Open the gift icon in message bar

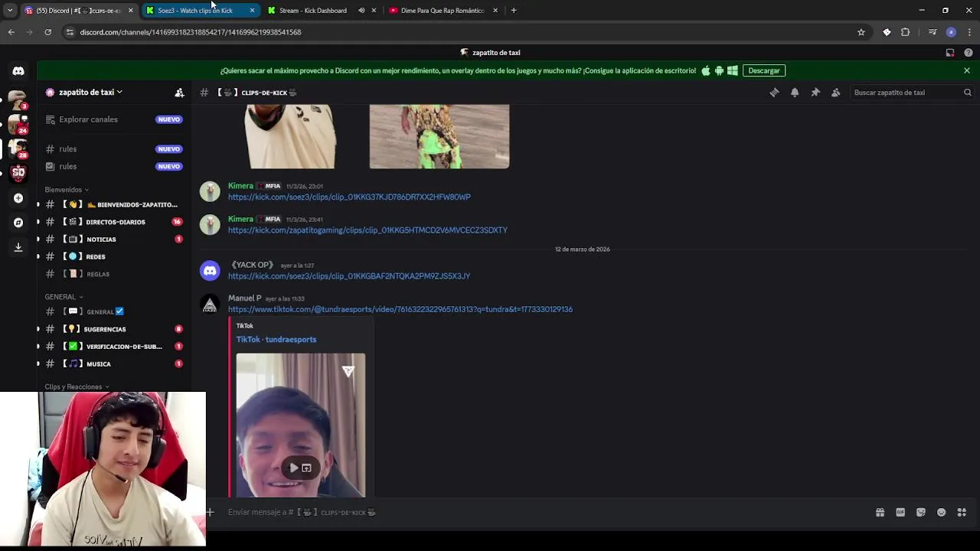click(880, 513)
